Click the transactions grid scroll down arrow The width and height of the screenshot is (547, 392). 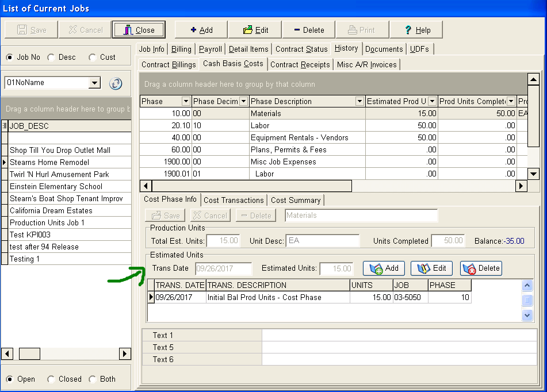tap(527, 316)
